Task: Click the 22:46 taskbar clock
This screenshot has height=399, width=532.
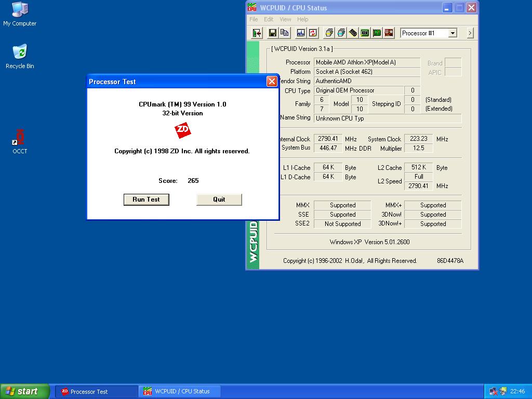Action: 517,392
